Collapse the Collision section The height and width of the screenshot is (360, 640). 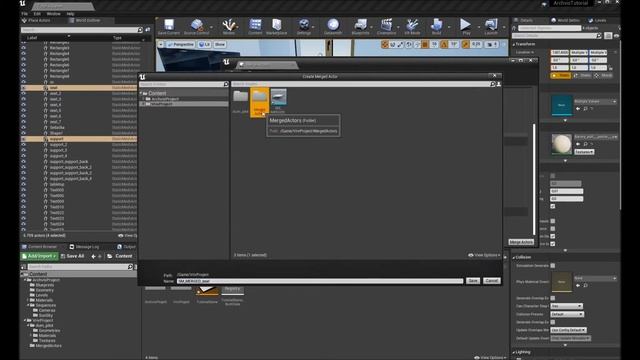click(x=513, y=257)
